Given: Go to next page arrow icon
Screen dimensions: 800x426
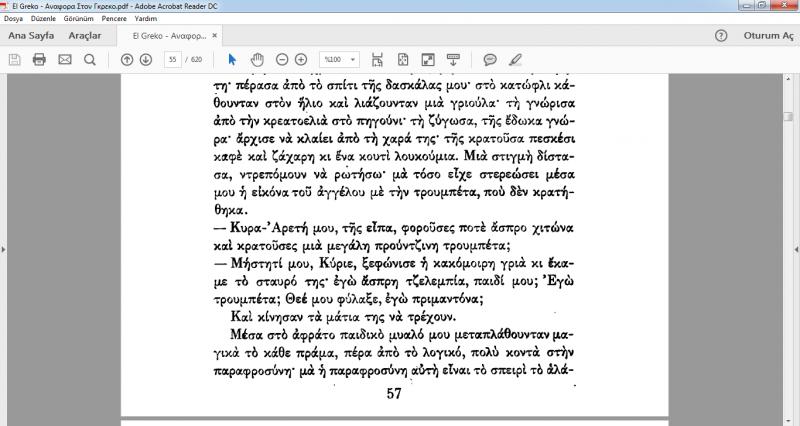Looking at the screenshot, I should (x=146, y=60).
